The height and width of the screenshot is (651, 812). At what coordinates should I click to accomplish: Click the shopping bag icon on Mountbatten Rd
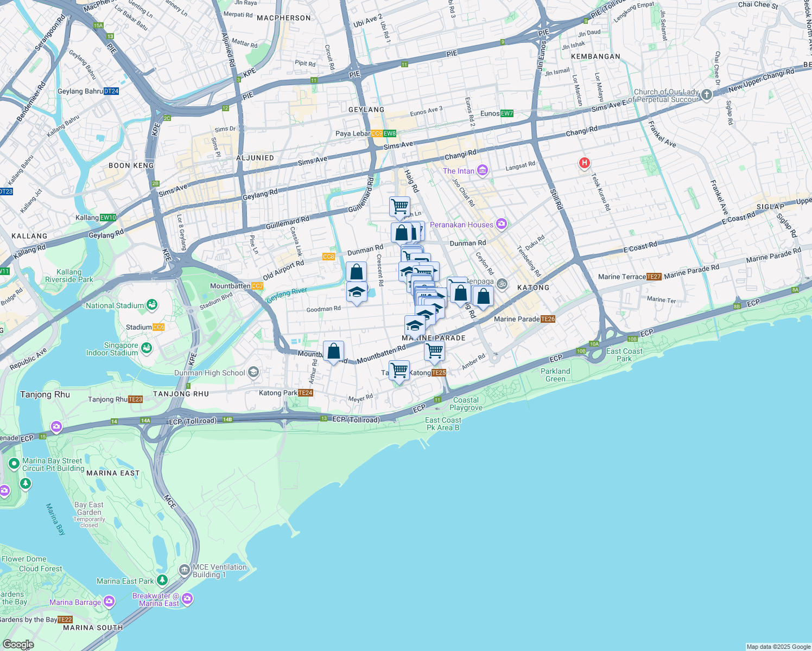pyautogui.click(x=333, y=352)
